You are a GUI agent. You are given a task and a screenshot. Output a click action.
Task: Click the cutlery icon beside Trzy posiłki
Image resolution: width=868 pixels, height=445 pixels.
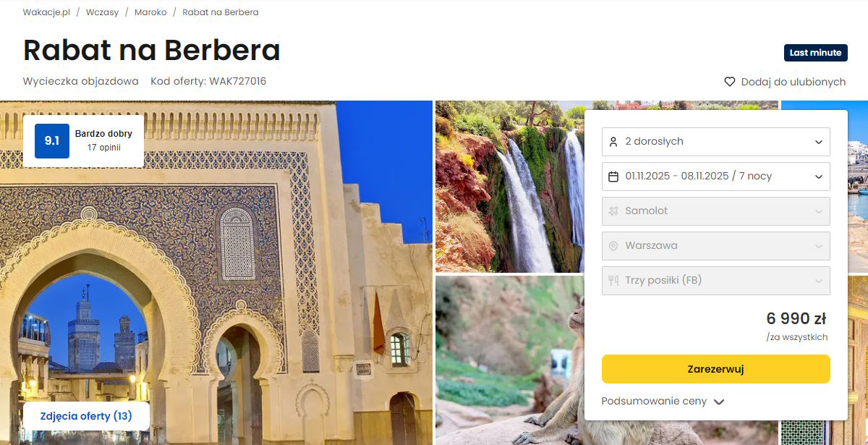tap(613, 281)
